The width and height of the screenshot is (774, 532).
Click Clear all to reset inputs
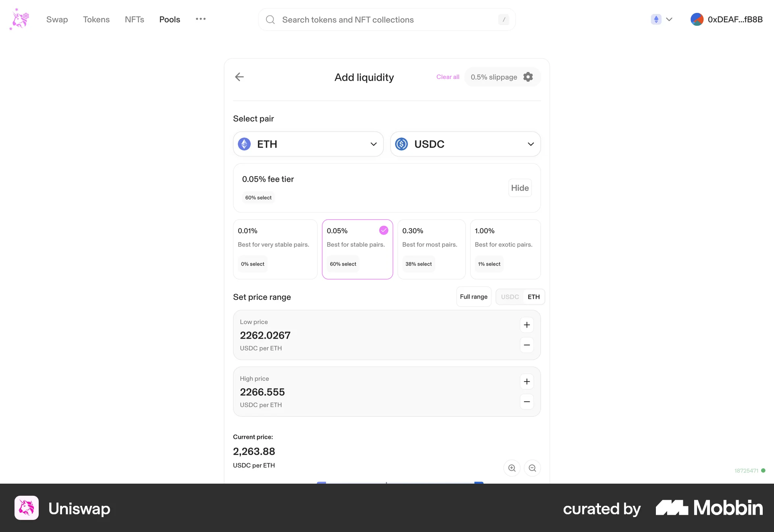click(447, 77)
